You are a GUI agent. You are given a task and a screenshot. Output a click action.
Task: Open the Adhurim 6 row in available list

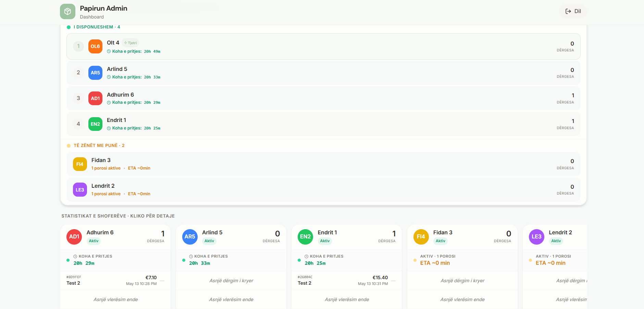click(323, 98)
